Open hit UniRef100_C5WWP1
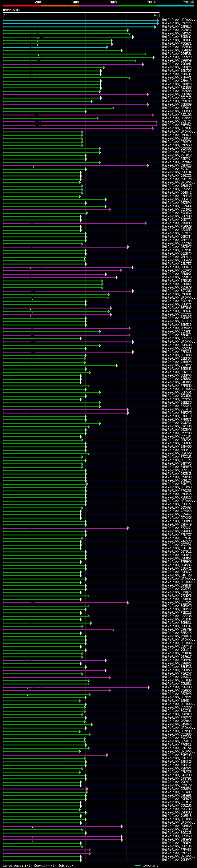 (176, 789)
